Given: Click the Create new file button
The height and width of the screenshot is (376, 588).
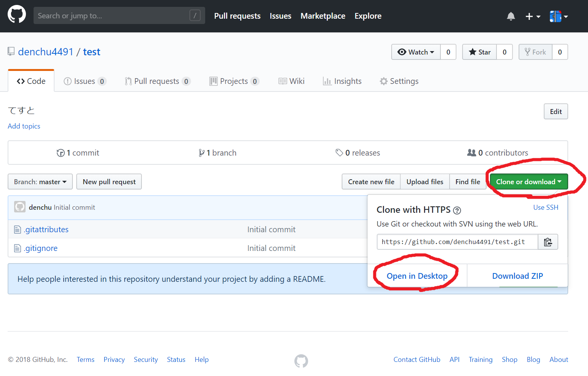Looking at the screenshot, I should (x=371, y=182).
